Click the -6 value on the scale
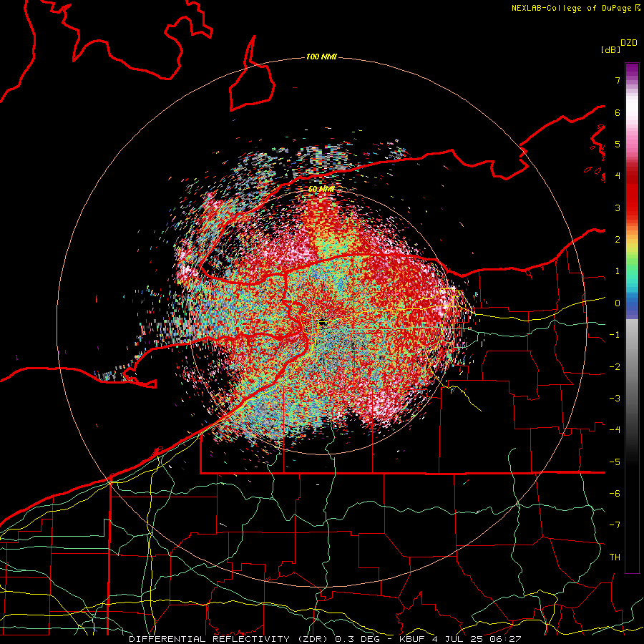The width and height of the screenshot is (644, 644). [x=615, y=494]
